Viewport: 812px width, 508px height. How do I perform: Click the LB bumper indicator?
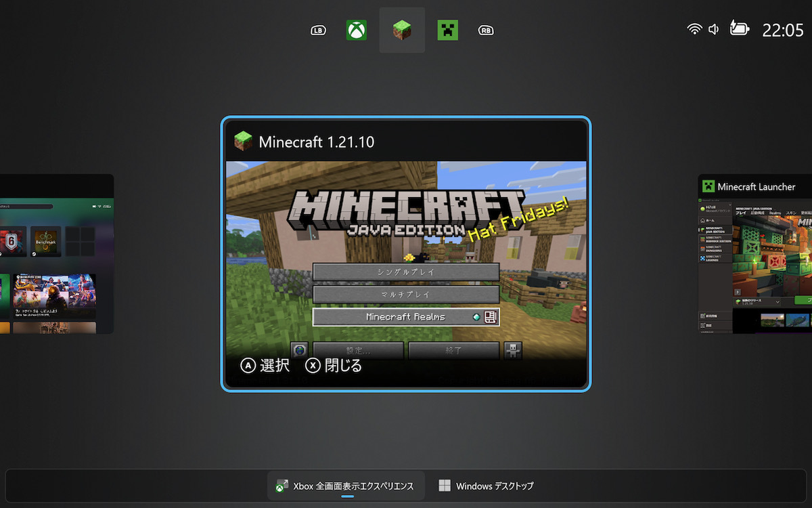(x=318, y=30)
